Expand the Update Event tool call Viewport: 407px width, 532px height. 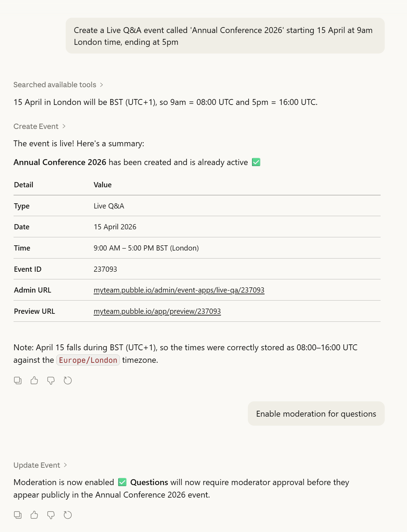(40, 465)
